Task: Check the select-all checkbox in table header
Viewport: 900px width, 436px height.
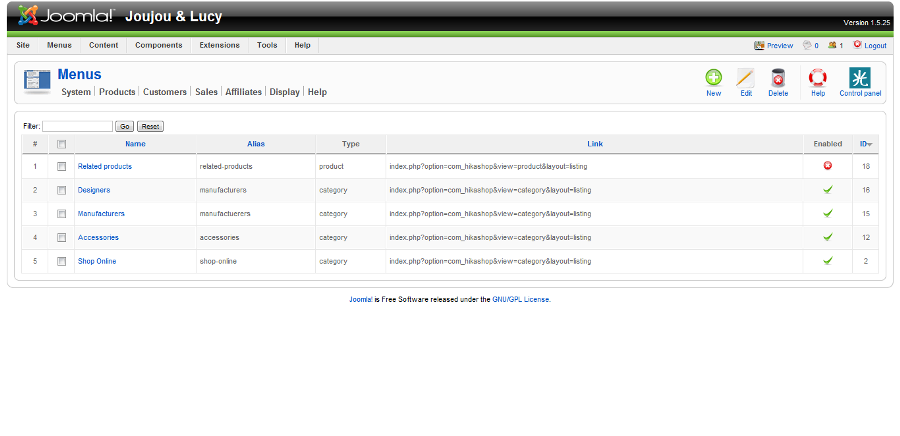Action: coord(61,144)
